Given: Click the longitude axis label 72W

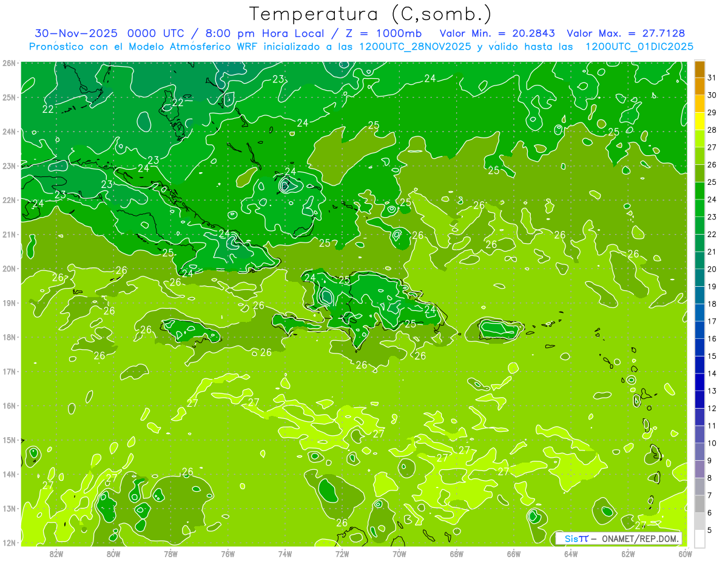Looking at the screenshot, I should [x=342, y=554].
